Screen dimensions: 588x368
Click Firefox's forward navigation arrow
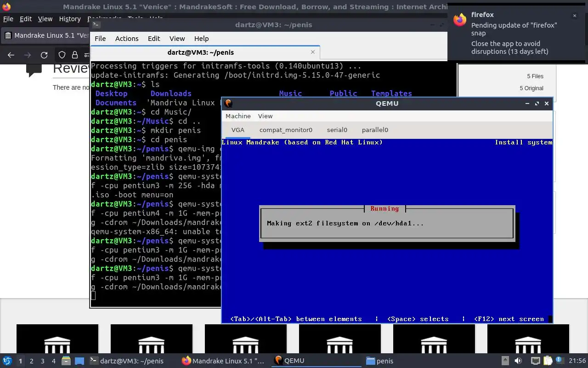pos(28,55)
